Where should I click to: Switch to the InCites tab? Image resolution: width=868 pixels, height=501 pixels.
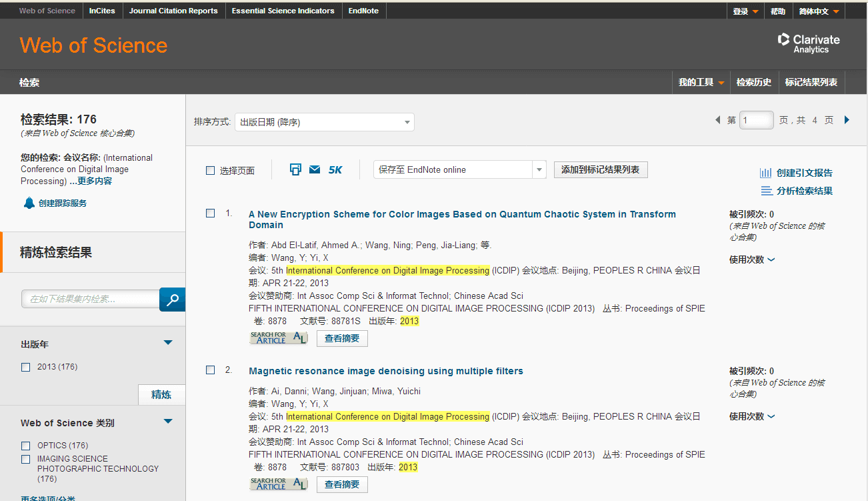(102, 11)
